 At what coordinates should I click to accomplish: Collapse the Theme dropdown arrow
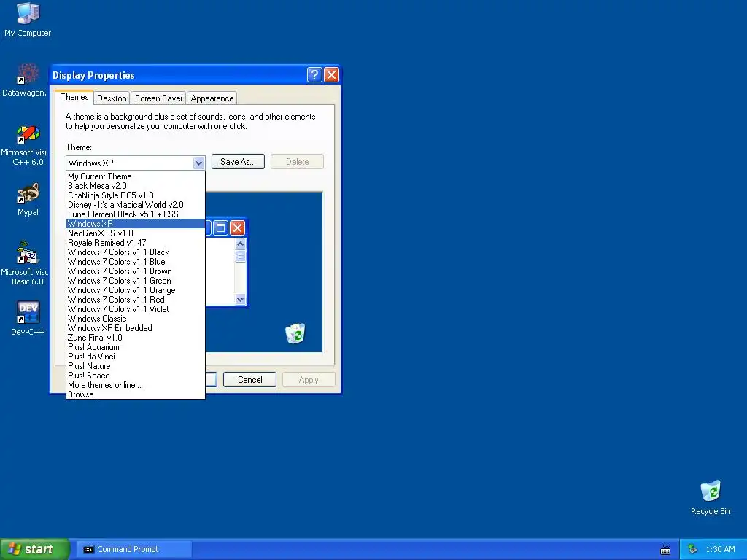(x=198, y=163)
